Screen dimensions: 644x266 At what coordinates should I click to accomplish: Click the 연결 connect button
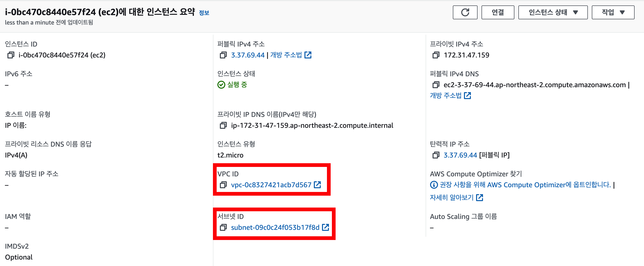tap(498, 12)
